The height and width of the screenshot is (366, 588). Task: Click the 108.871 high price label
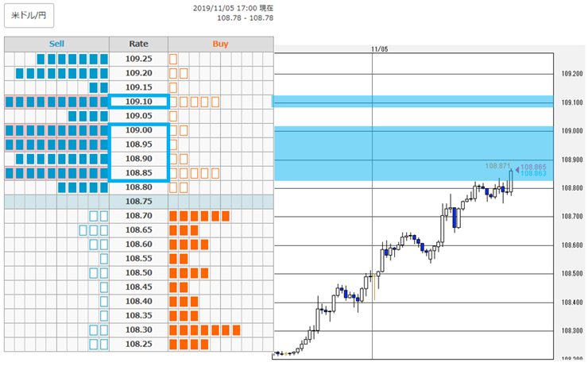click(x=497, y=166)
